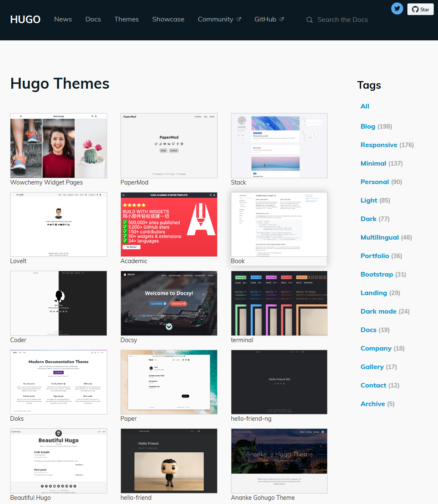Focus the Search the Docs field
This screenshot has height=504, width=438.
coord(342,20)
